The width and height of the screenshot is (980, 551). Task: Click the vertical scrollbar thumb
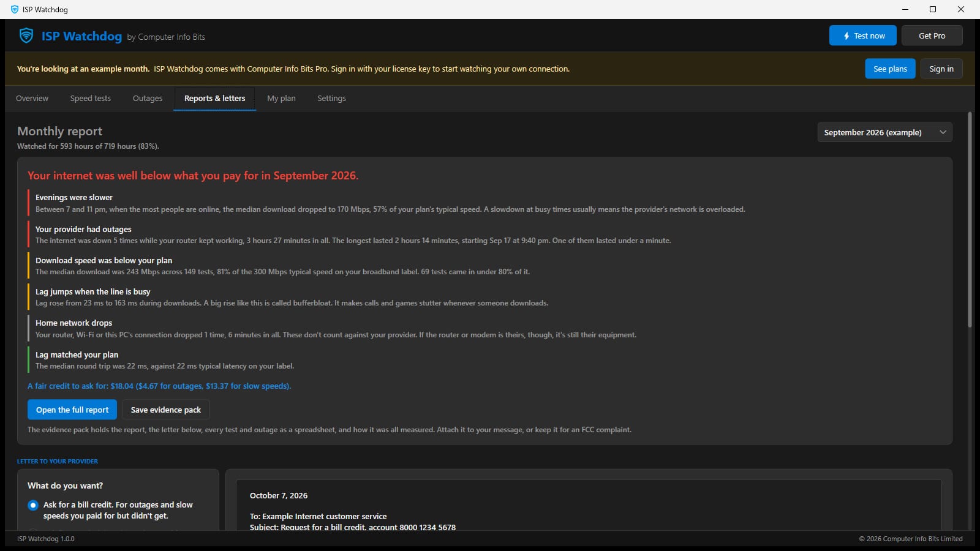[x=970, y=220]
